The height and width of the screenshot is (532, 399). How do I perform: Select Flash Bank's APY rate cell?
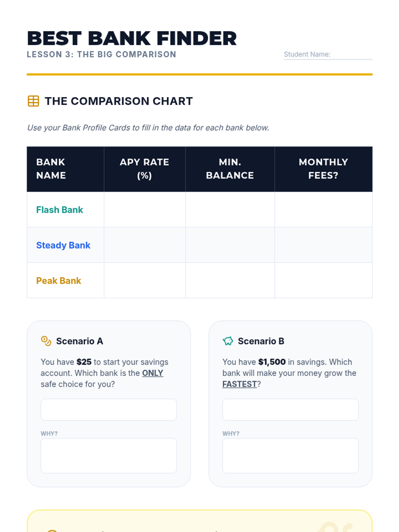(x=145, y=210)
